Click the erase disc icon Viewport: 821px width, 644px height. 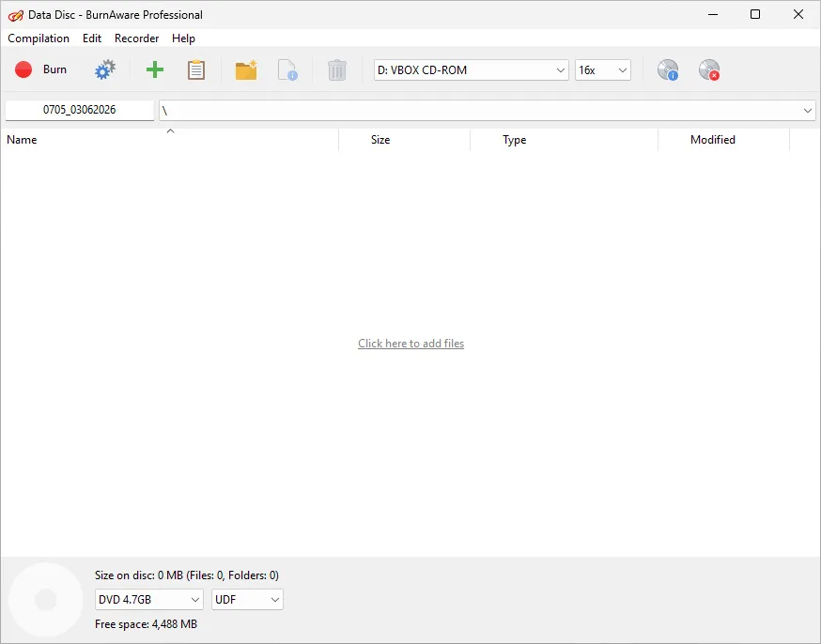tap(709, 69)
